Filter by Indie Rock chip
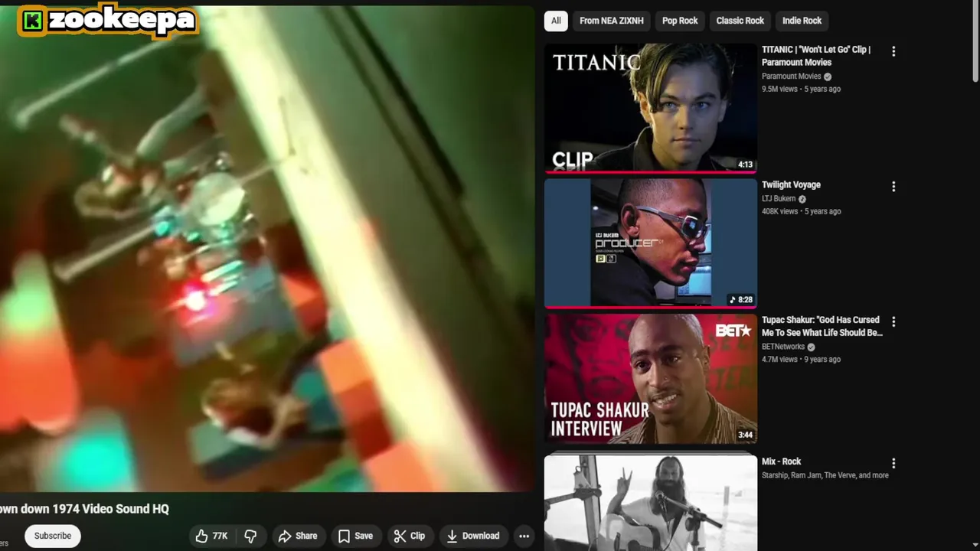Image resolution: width=980 pixels, height=551 pixels. point(802,21)
